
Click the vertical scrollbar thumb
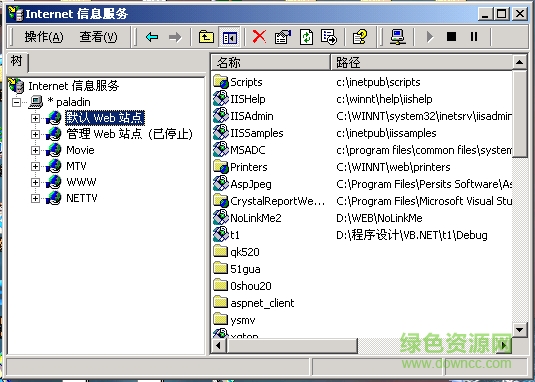[x=520, y=114]
